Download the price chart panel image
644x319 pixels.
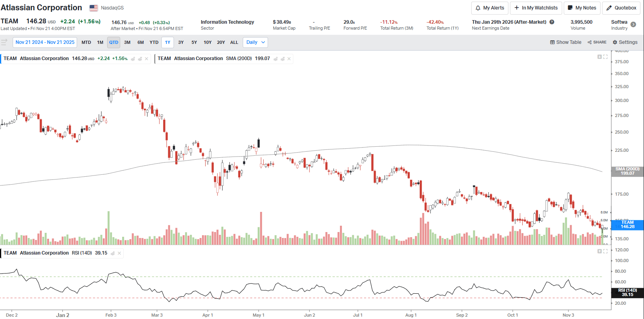pyautogui.click(x=599, y=57)
